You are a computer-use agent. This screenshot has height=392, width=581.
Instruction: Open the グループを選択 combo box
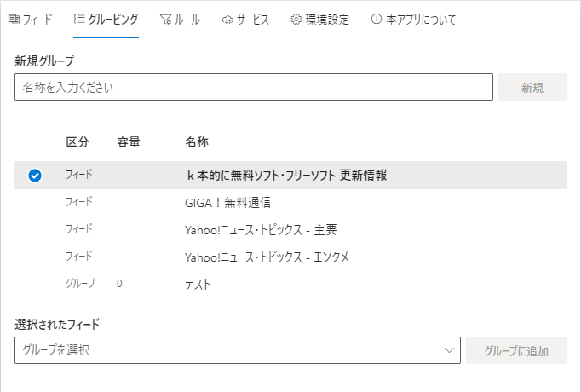238,350
